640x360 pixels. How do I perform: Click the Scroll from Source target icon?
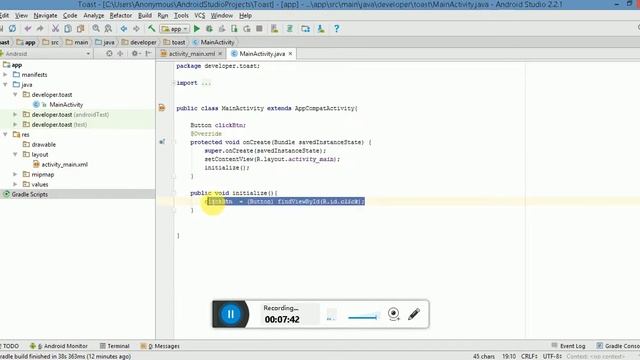[109, 53]
